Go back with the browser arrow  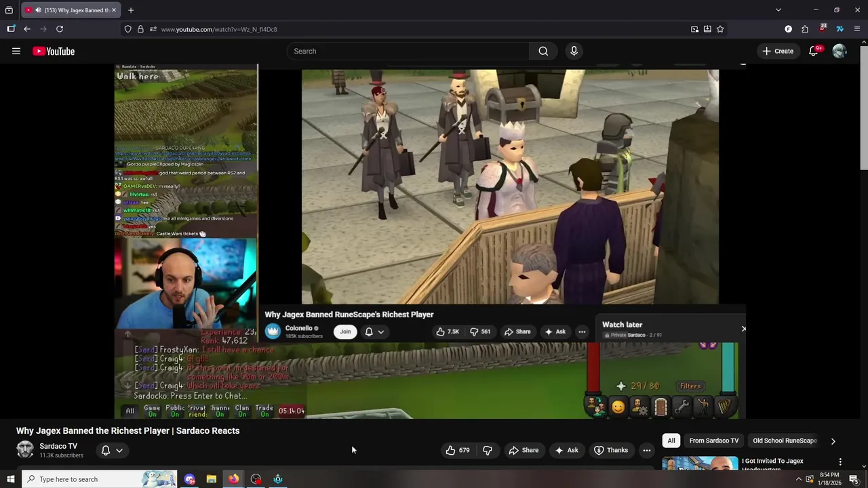[27, 29]
